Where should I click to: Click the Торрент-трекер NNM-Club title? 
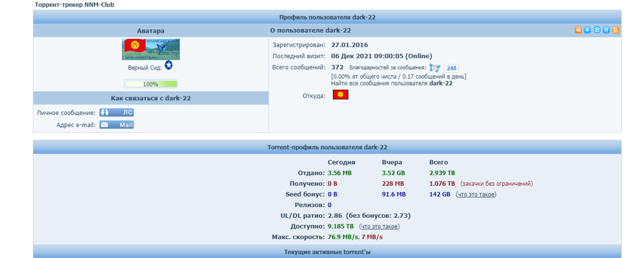(x=74, y=5)
